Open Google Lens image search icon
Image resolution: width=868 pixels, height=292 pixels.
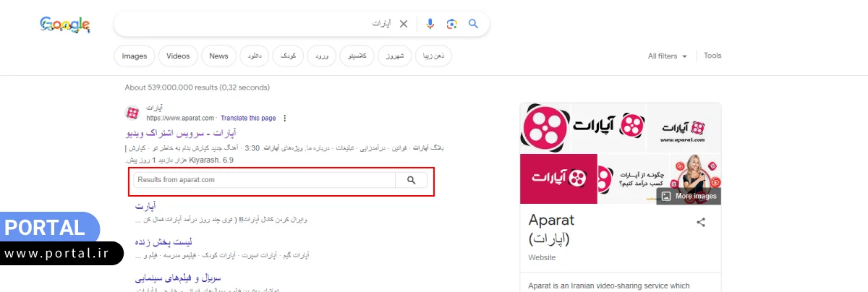(x=451, y=24)
